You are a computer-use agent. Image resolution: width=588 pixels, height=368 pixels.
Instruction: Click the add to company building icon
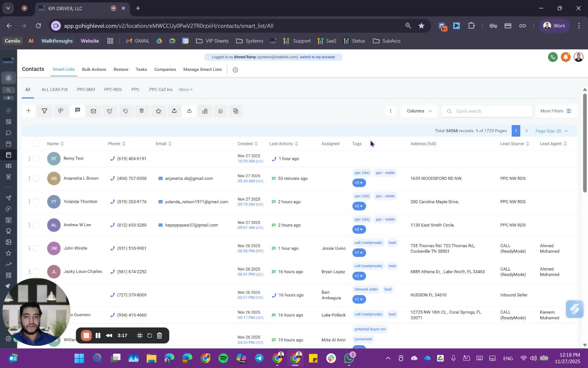coord(205,111)
